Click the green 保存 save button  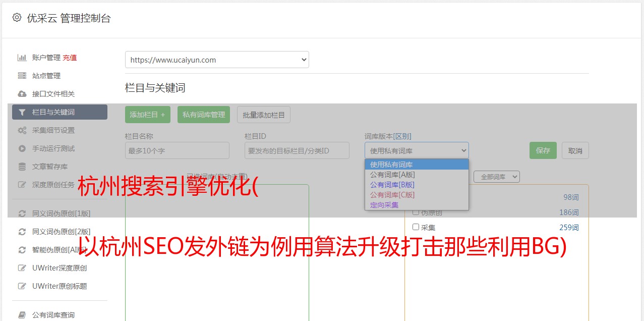(x=543, y=150)
